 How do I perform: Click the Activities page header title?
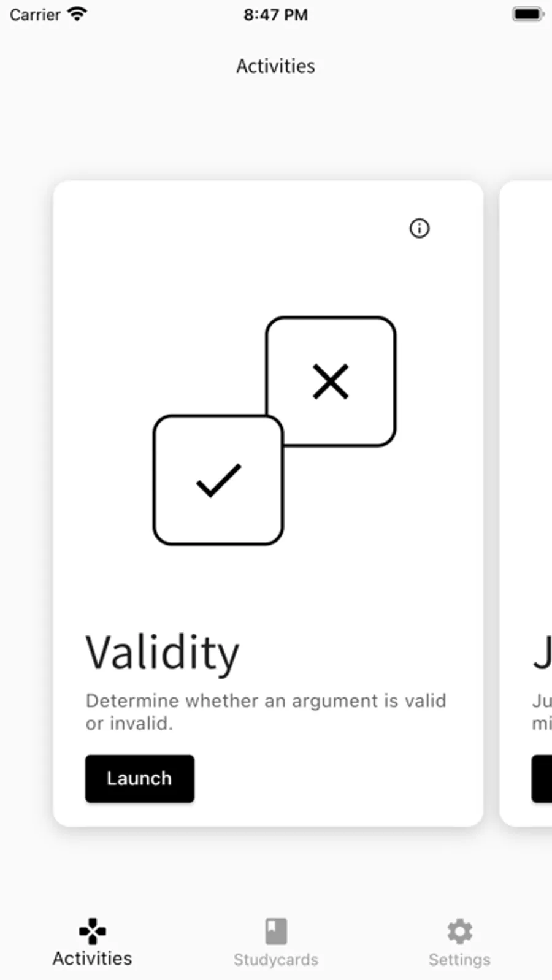[276, 66]
